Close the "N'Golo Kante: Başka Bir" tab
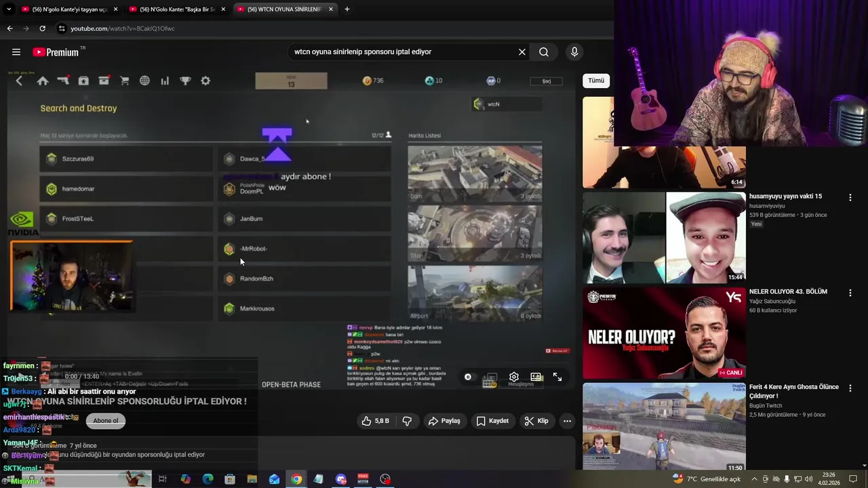 (223, 9)
